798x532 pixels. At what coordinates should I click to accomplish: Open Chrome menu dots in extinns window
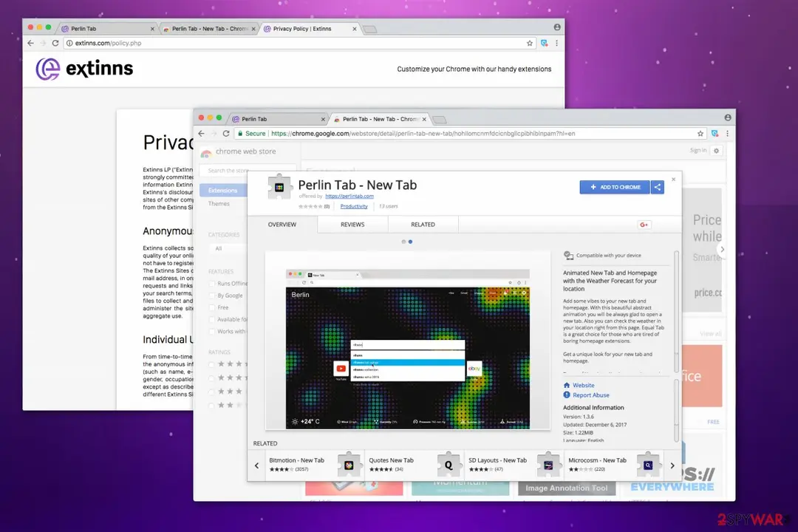[x=557, y=44]
